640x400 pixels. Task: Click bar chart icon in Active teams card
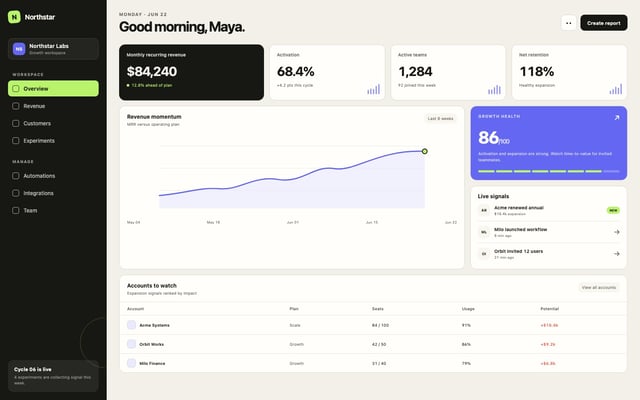click(x=494, y=89)
